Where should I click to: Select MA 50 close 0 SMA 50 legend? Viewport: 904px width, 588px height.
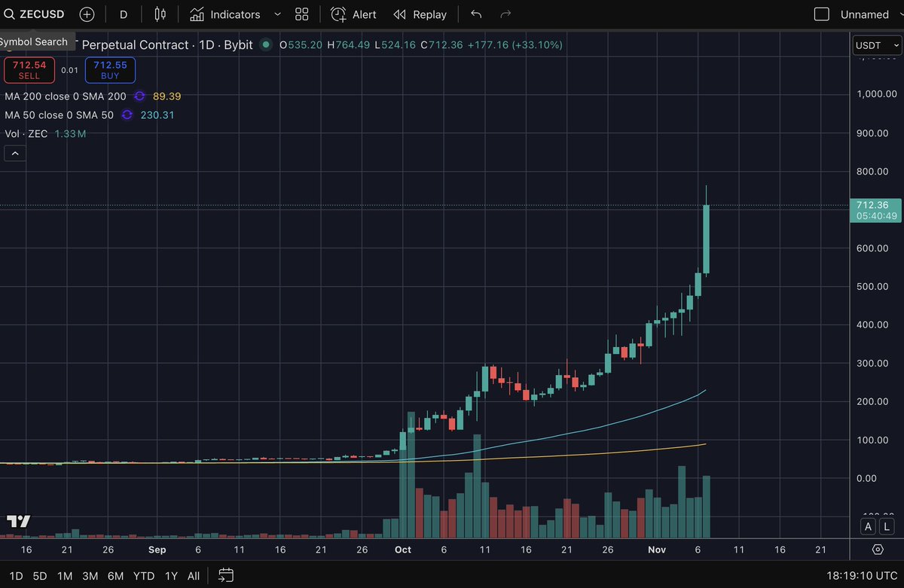59,115
